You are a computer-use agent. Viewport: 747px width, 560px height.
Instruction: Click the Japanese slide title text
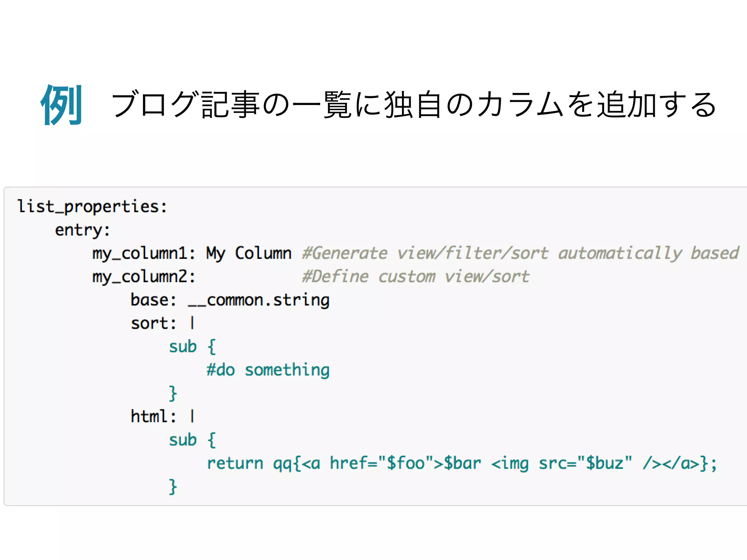pyautogui.click(x=414, y=105)
